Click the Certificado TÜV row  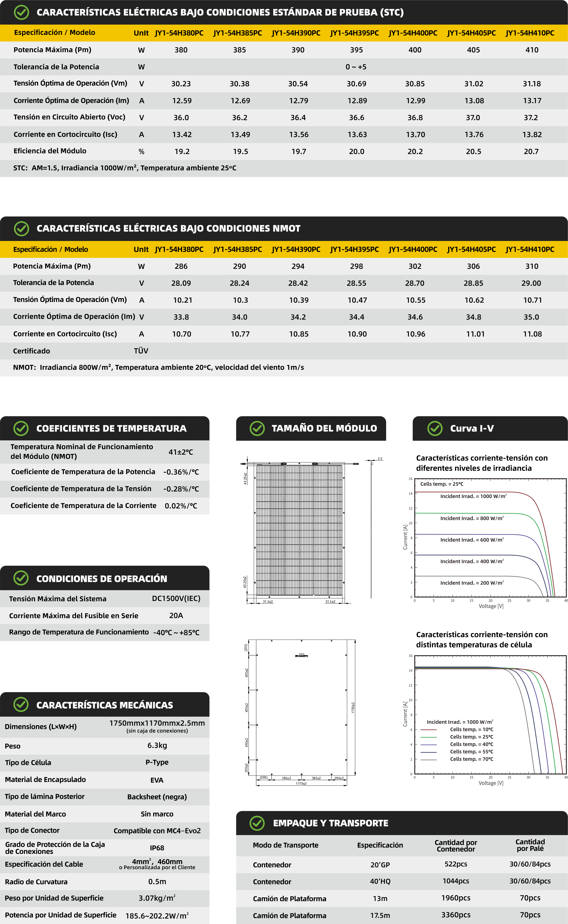pyautogui.click(x=141, y=351)
